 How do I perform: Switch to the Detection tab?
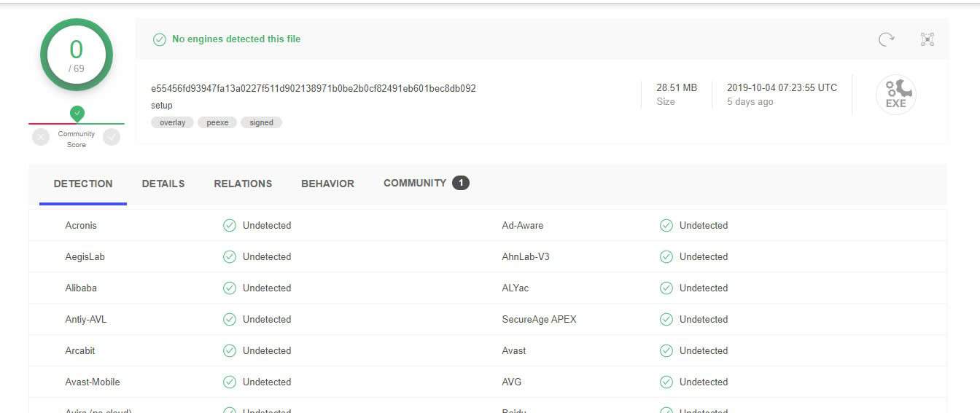click(83, 184)
